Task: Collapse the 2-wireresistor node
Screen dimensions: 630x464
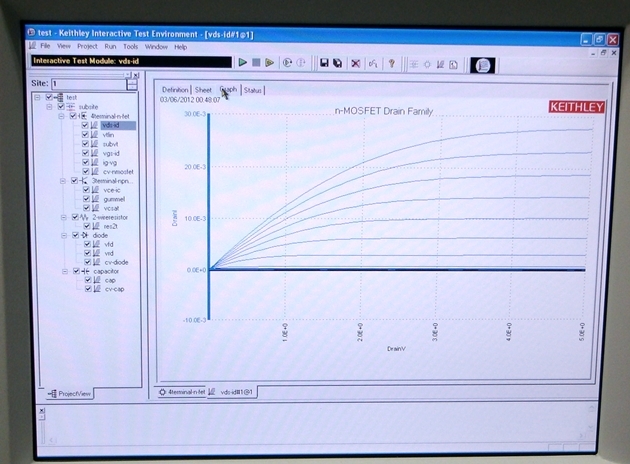Action: click(x=63, y=217)
